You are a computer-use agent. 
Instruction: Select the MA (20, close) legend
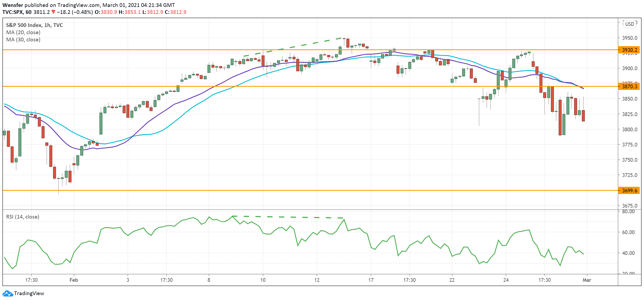[23, 32]
